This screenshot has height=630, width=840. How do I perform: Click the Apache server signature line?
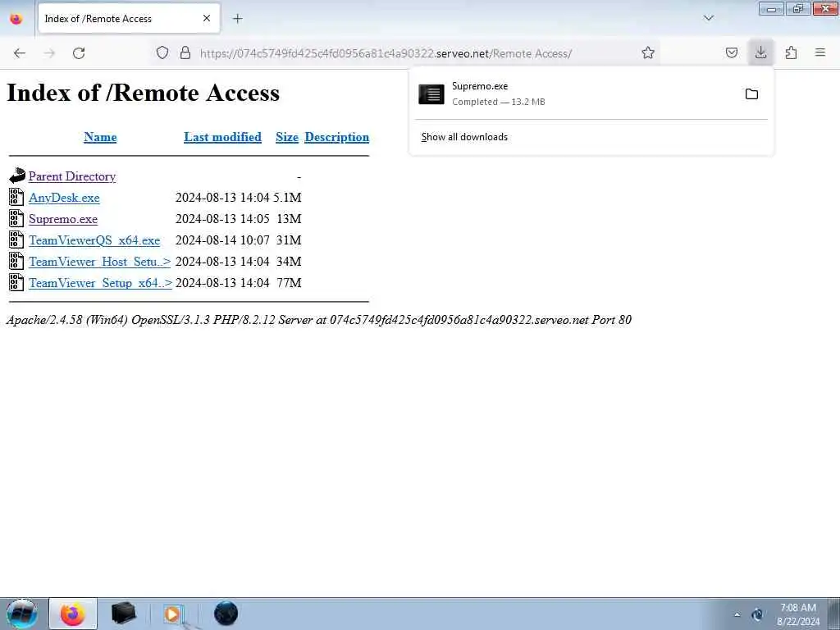pyautogui.click(x=319, y=320)
